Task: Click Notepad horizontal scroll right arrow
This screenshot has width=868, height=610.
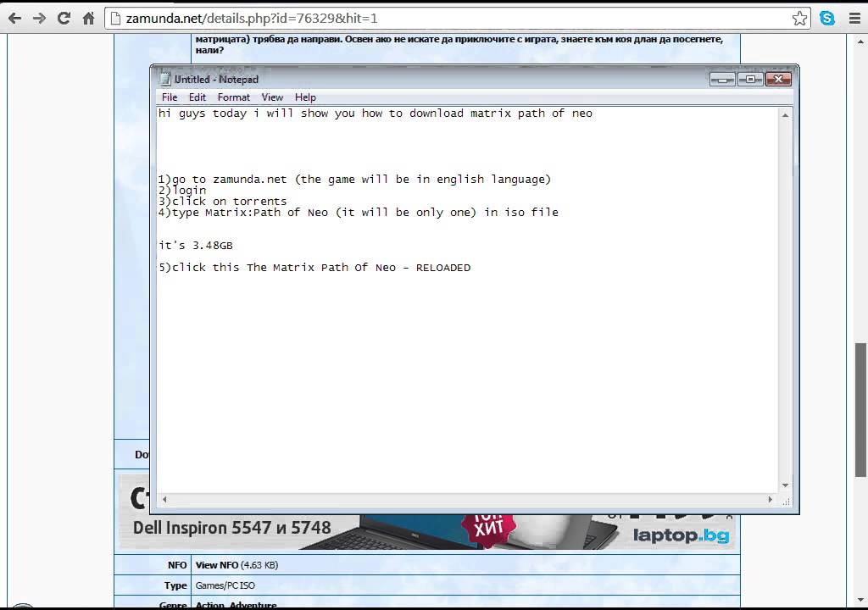Action: (770, 499)
